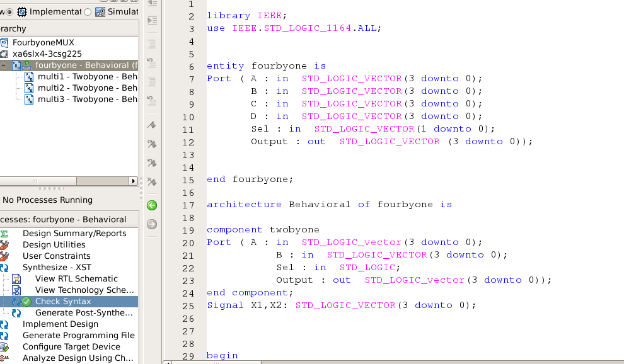Select the Implementation view radio button
This screenshot has width=624, height=364.
[9, 12]
